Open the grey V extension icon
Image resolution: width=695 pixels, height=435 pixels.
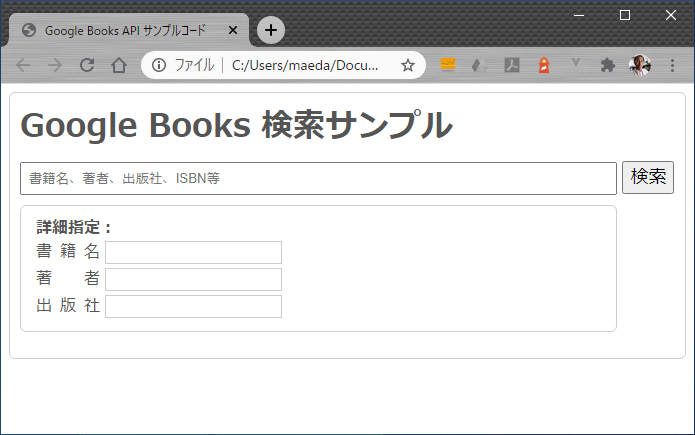[575, 63]
